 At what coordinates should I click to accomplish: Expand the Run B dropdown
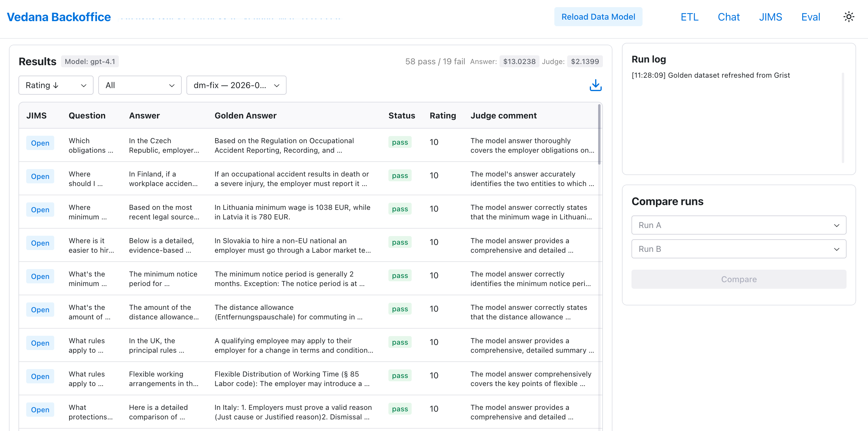tap(739, 249)
